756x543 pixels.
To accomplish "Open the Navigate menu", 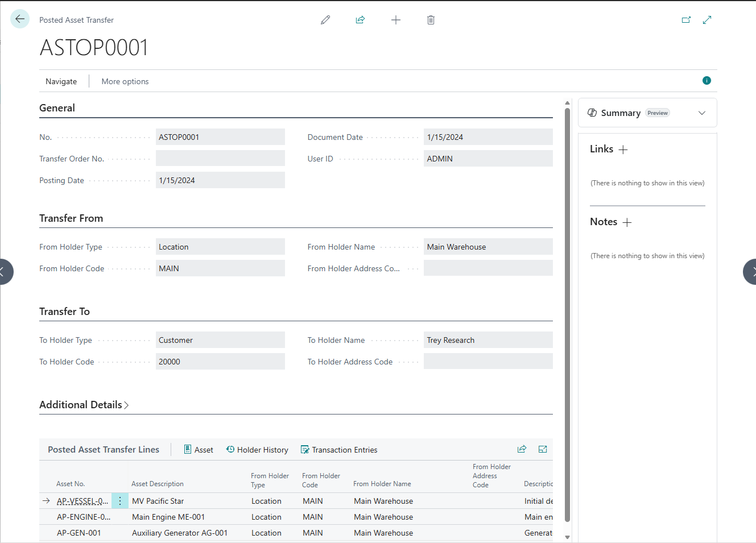I will pyautogui.click(x=61, y=81).
